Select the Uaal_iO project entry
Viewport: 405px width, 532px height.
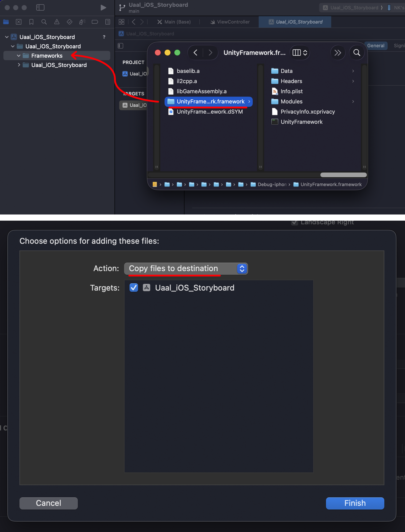(x=135, y=74)
